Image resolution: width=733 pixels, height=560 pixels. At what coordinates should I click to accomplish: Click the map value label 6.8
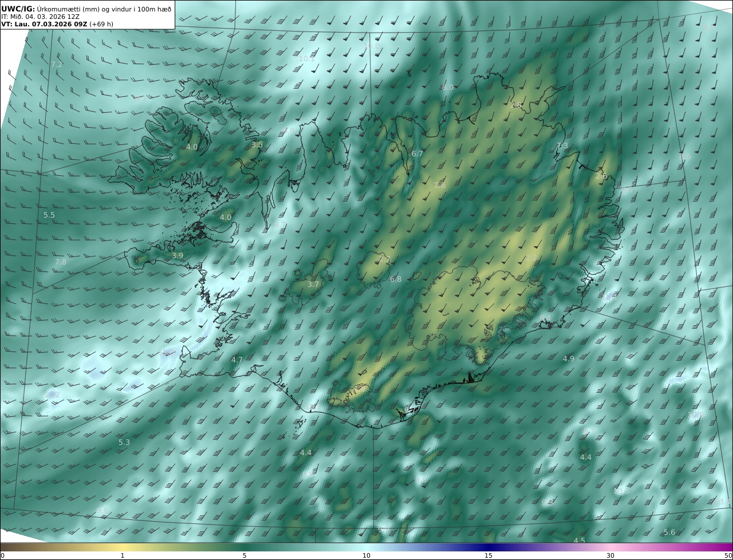tap(396, 279)
